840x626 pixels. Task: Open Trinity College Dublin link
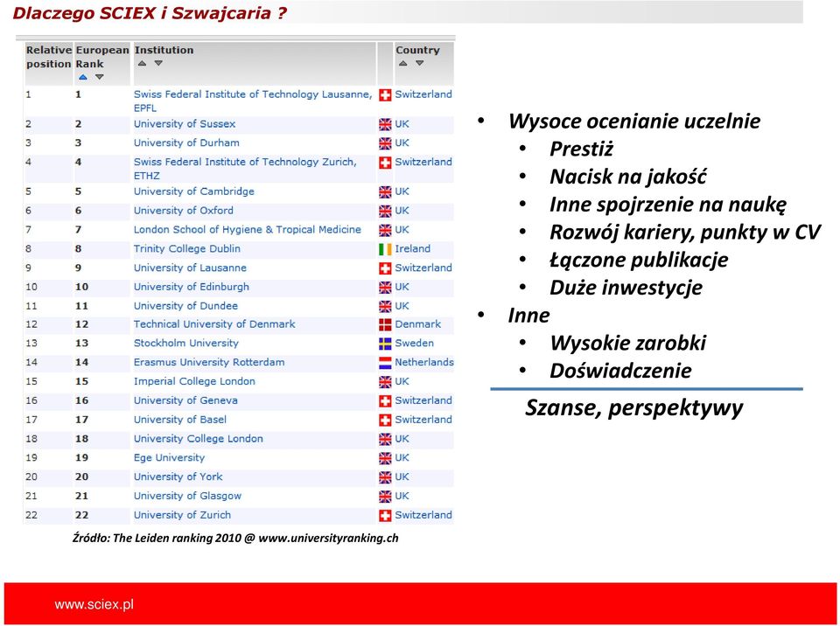pyautogui.click(x=187, y=248)
